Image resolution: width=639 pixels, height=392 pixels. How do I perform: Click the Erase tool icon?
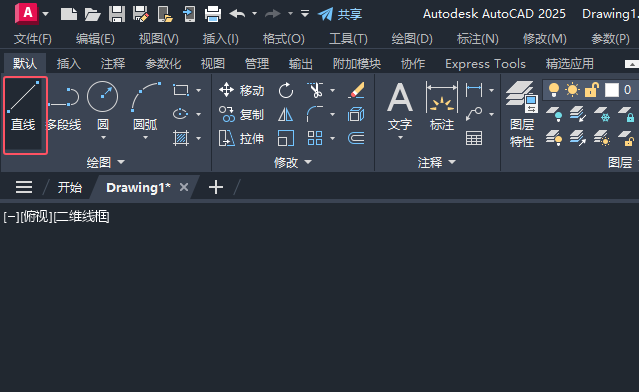tap(356, 90)
